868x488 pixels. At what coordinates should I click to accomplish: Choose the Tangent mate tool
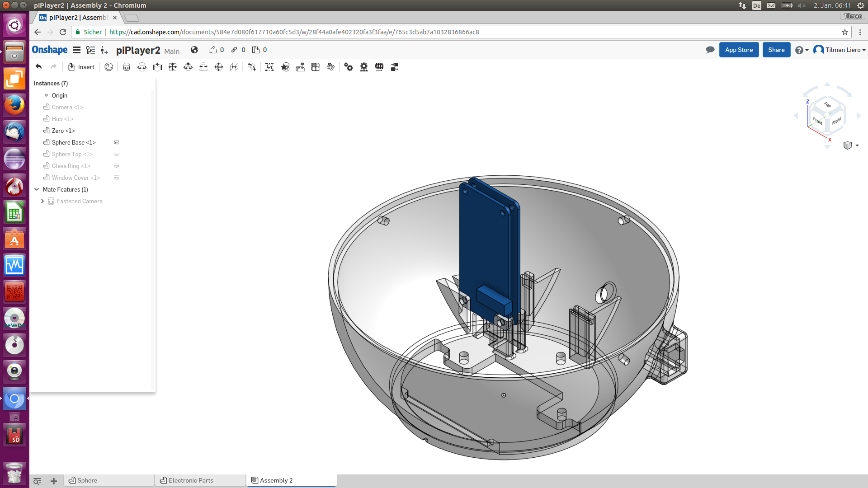252,67
